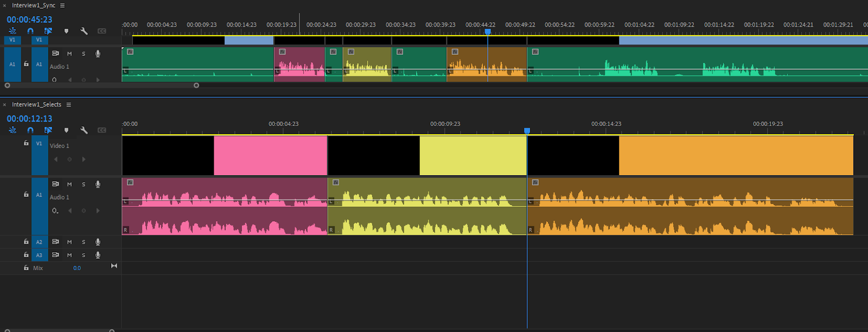Screen dimensions: 868x332
Task: Go to previous keyframe on Interview1_Sync Audio 1
Action: pyautogui.click(x=70, y=80)
